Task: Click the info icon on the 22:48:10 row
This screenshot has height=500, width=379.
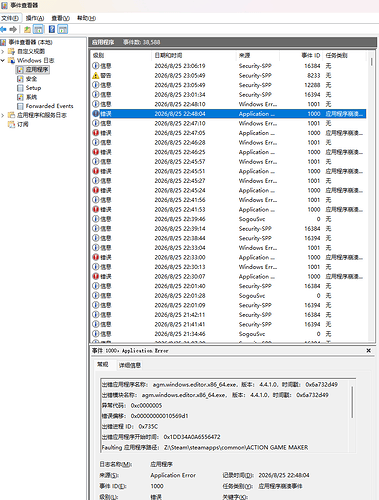Action: [96, 104]
